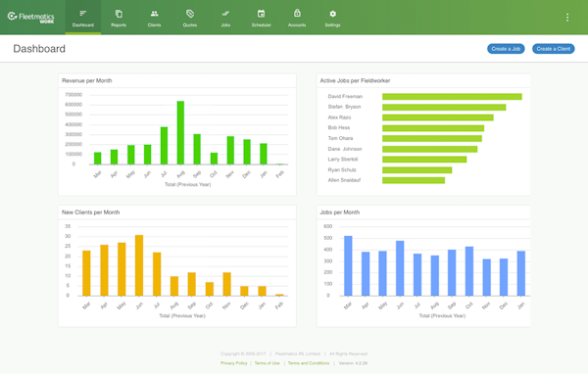Select the Oct bar in Jobs per Month
The height and width of the screenshot is (374, 588).
(469, 271)
